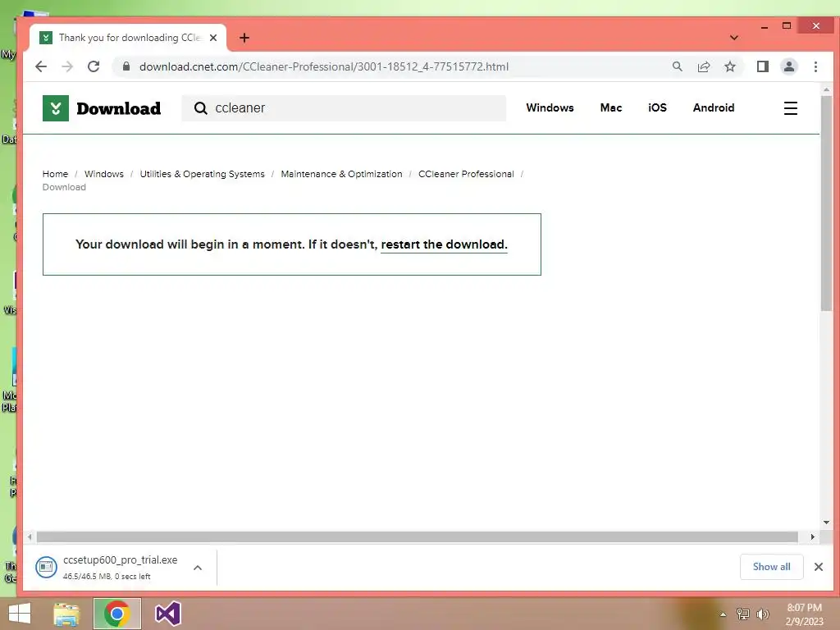Image resolution: width=840 pixels, height=630 pixels.
Task: Click the scroll right arrow
Action: [x=813, y=536]
